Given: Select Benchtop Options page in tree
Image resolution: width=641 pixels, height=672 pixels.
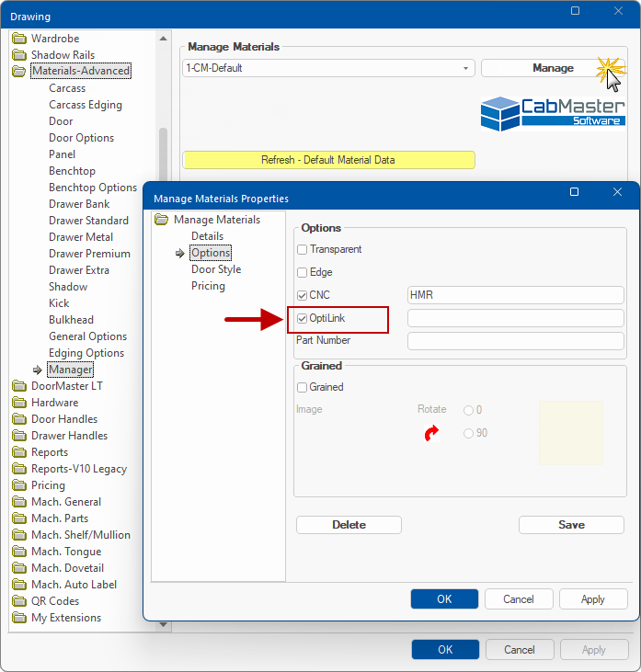Looking at the screenshot, I should pyautogui.click(x=93, y=188).
